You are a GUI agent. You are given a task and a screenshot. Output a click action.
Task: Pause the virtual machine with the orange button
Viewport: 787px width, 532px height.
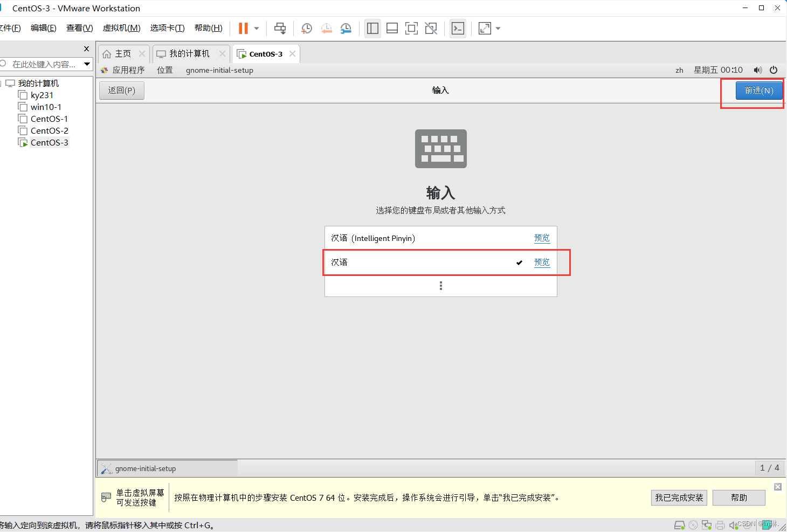pos(243,28)
